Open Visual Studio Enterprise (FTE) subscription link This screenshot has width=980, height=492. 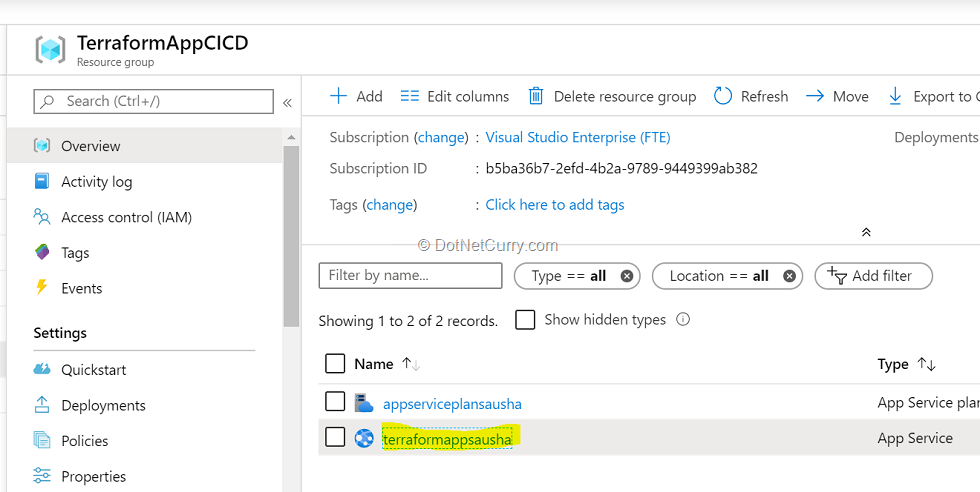click(578, 137)
